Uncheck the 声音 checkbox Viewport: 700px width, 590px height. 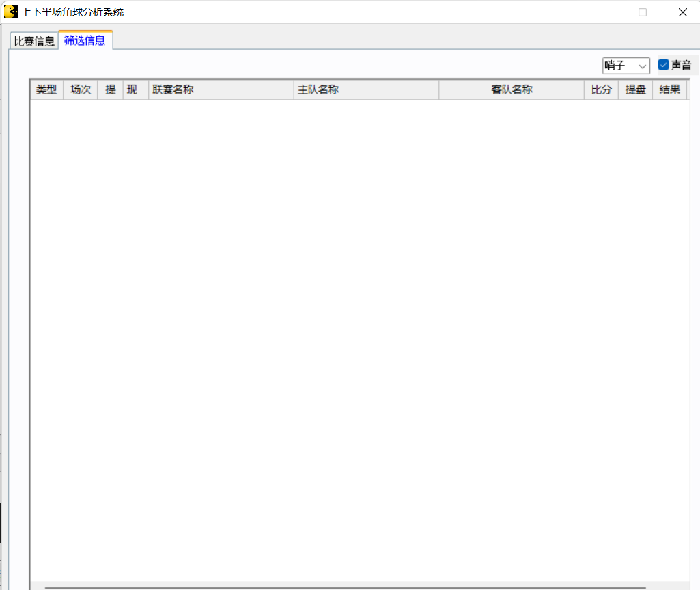click(x=663, y=65)
